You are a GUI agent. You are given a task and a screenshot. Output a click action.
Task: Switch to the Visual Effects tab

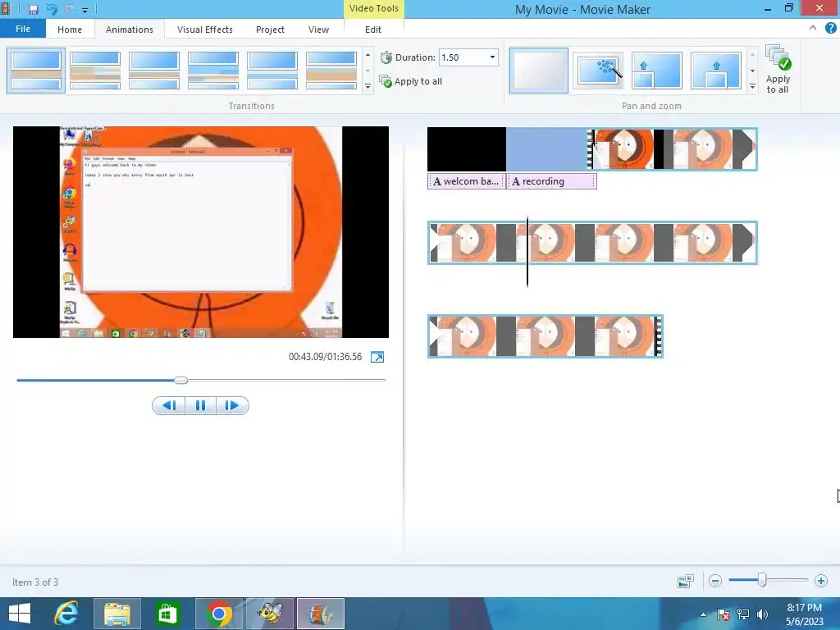point(204,30)
